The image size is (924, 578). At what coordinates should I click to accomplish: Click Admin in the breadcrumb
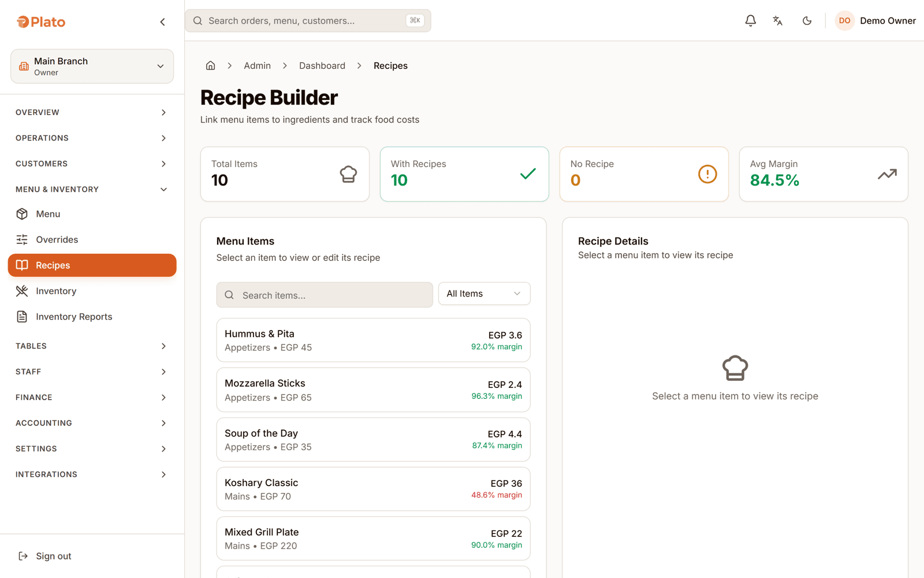tap(257, 66)
